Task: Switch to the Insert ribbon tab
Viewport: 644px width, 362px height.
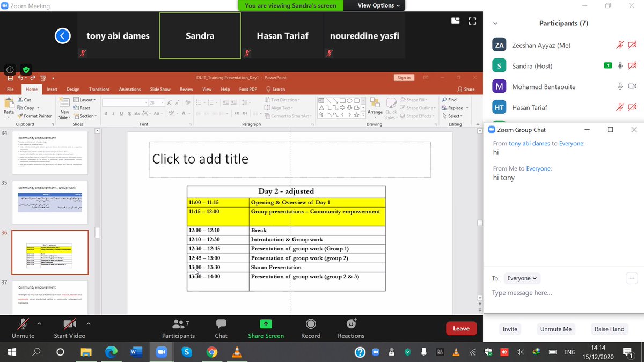Action: click(x=52, y=90)
